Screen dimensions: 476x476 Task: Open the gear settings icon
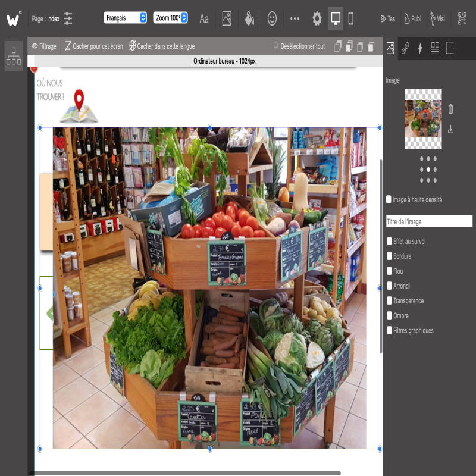click(x=317, y=18)
